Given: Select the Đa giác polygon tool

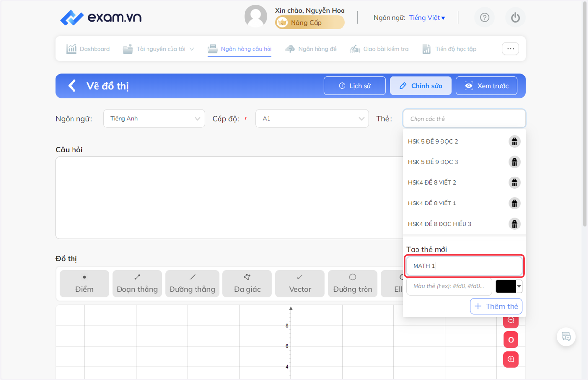Looking at the screenshot, I should 247,283.
